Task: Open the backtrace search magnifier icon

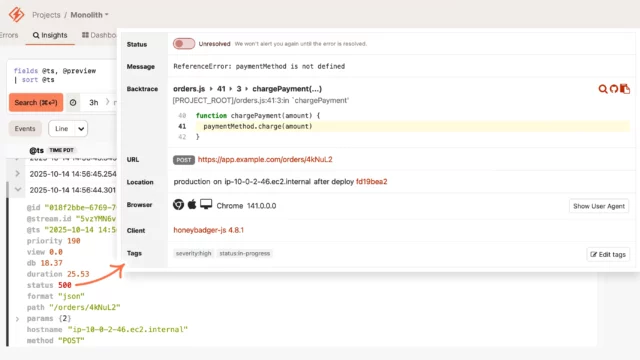Action: click(x=602, y=89)
